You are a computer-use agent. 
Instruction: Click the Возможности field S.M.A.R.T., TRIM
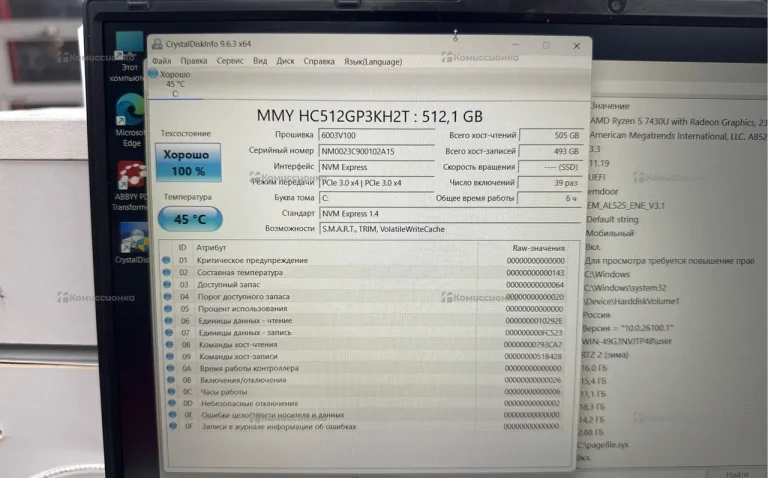click(x=450, y=229)
